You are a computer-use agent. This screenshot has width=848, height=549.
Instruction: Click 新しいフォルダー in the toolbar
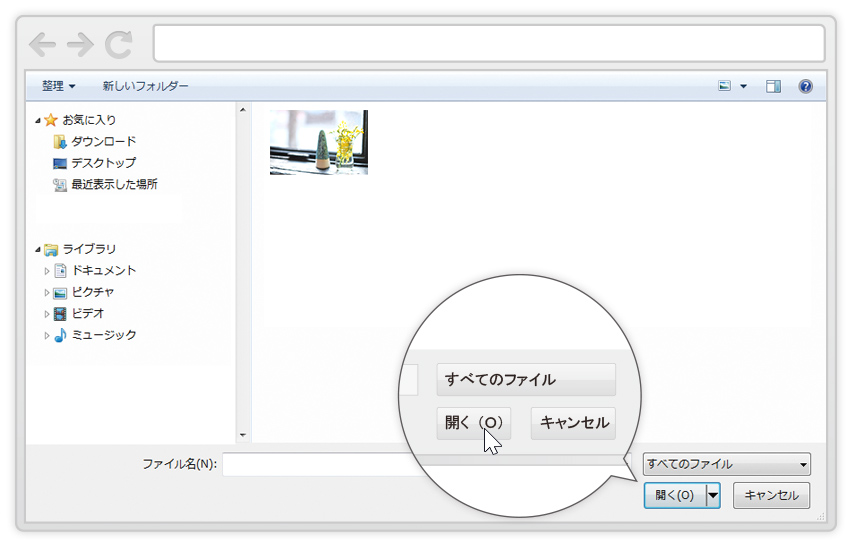click(x=145, y=87)
